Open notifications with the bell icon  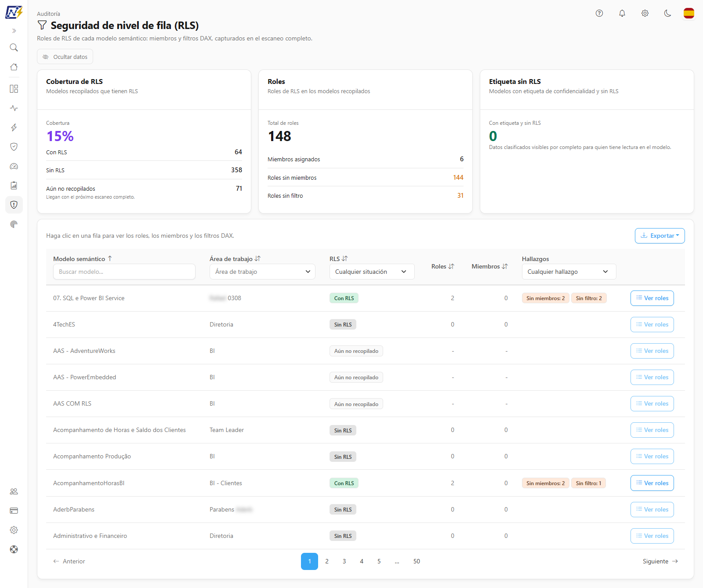(x=622, y=13)
